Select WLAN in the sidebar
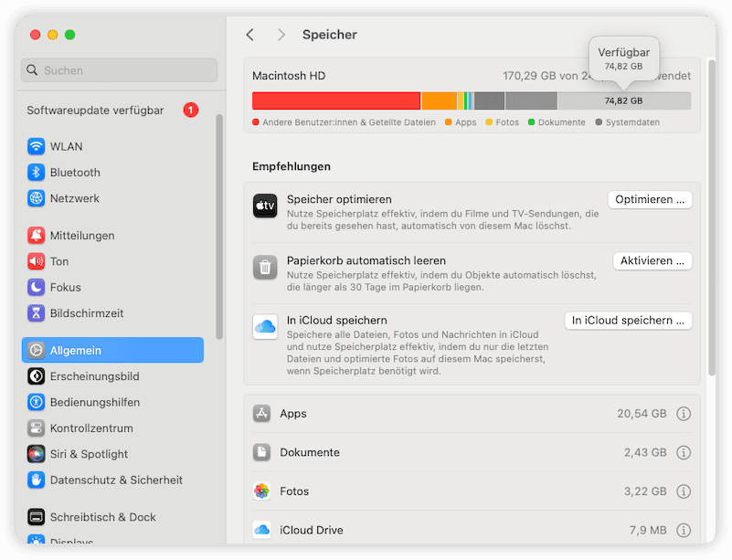This screenshot has width=732, height=560. 112,146
